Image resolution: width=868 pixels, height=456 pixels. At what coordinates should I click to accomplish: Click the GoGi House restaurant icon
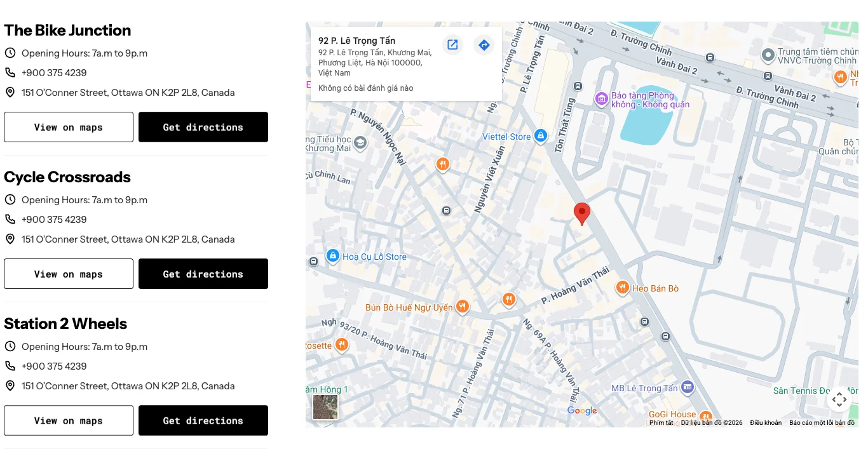pyautogui.click(x=706, y=417)
